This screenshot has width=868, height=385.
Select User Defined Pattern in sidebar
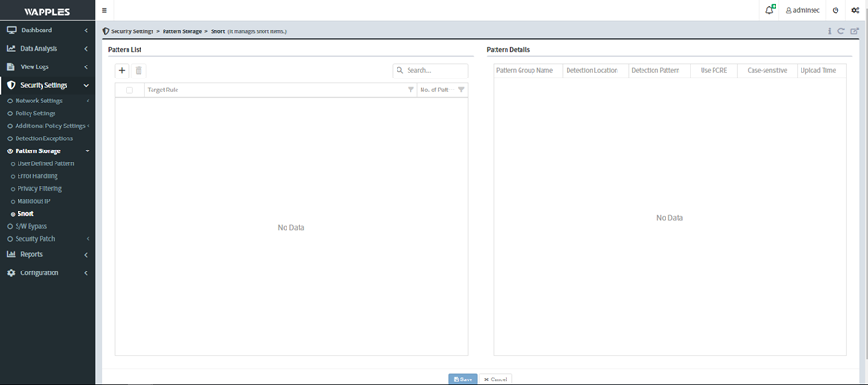(x=45, y=163)
